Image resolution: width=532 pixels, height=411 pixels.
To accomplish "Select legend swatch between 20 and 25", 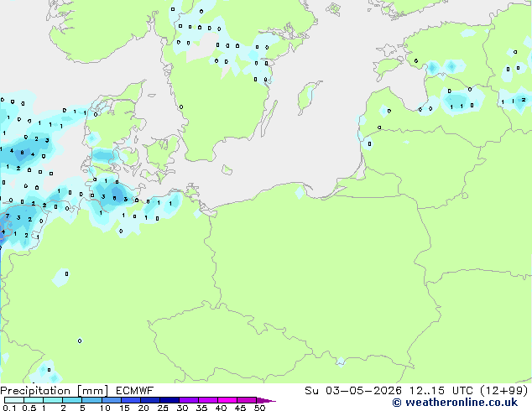I will (149, 400).
